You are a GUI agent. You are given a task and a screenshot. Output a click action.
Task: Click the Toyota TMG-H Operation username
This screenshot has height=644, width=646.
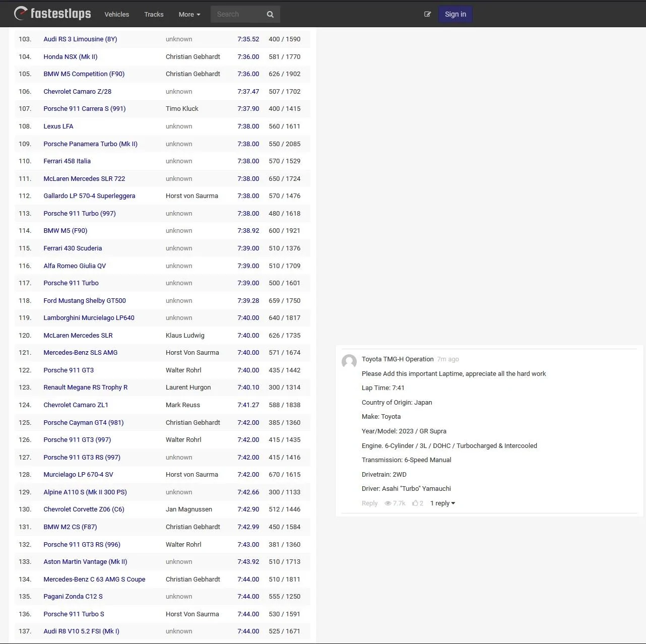click(398, 359)
